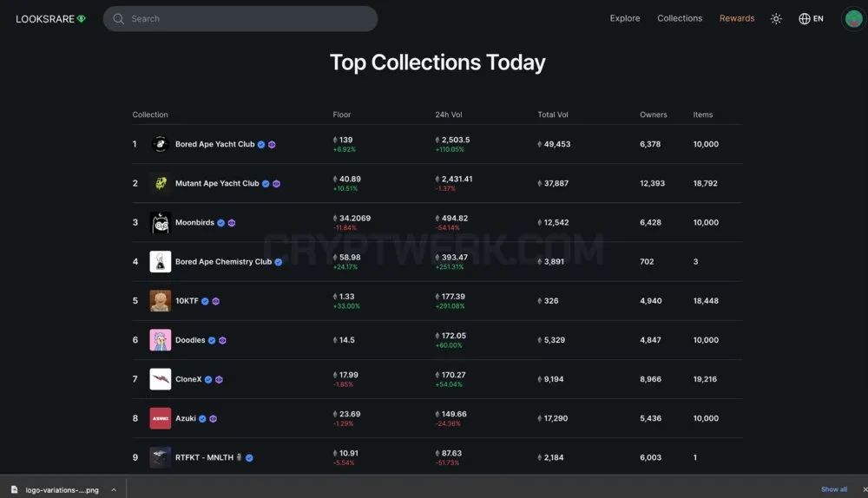Open the Doodles collection thumbnail
Screen dimensions: 868x498
coord(160,340)
